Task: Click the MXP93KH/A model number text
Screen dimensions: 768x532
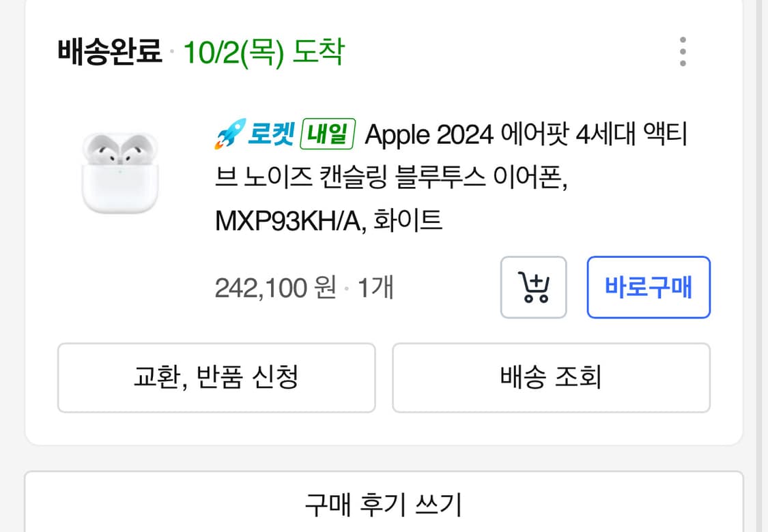Action: pos(287,219)
